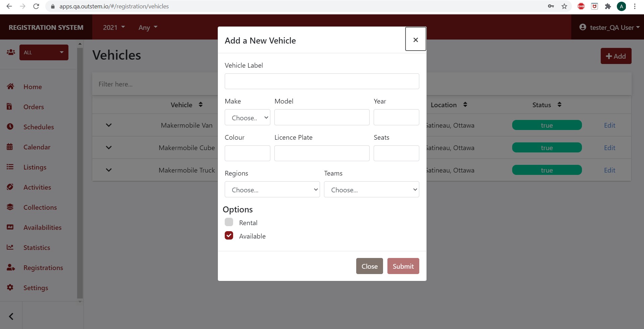This screenshot has width=644, height=329.
Task: Focus the Year input field
Action: point(396,117)
